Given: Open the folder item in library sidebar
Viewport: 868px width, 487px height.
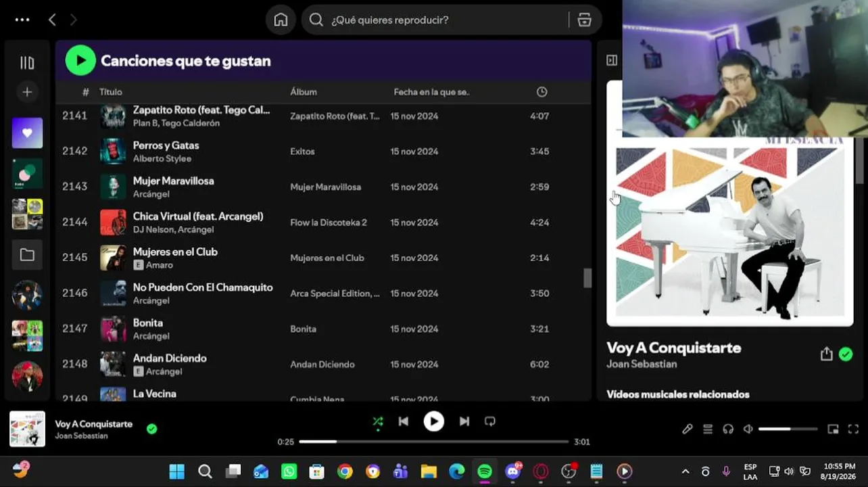Looking at the screenshot, I should coord(27,254).
